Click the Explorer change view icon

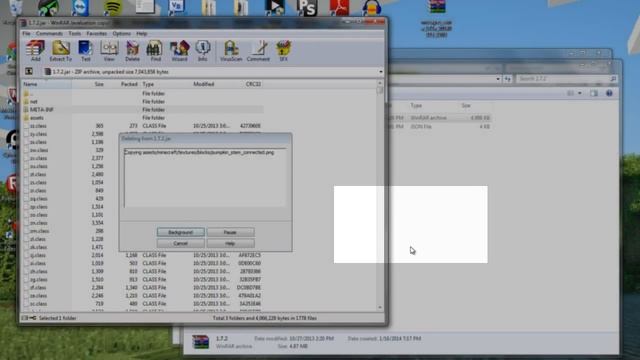pos(570,93)
